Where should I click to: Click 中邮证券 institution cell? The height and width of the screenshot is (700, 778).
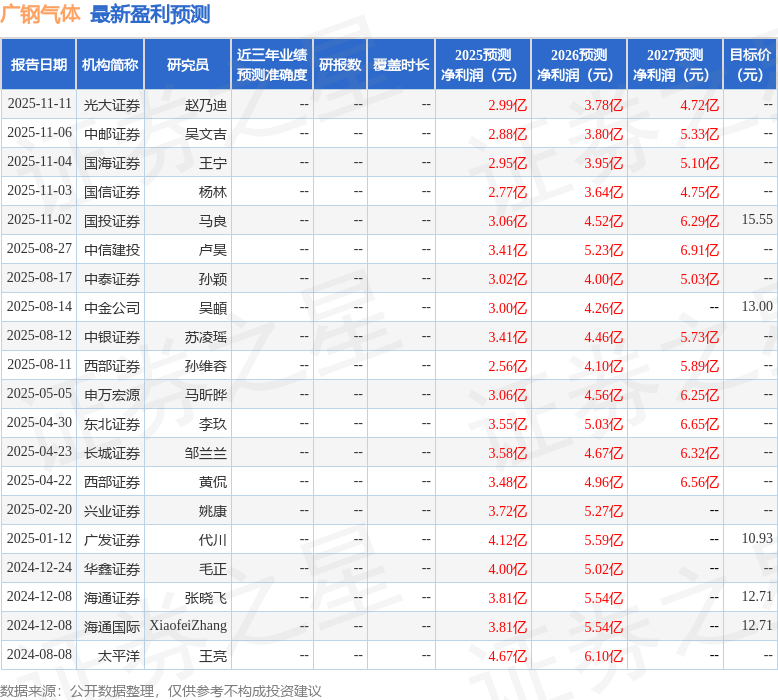(x=112, y=134)
